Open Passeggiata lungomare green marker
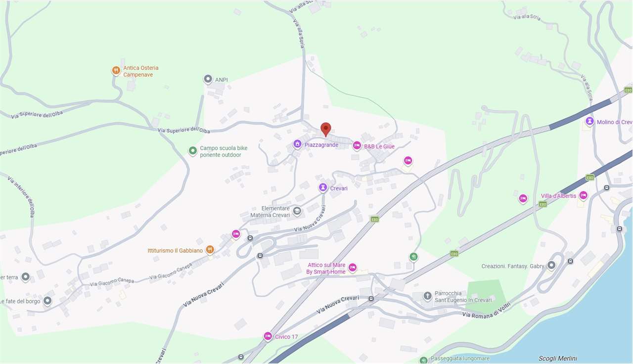The image size is (633, 364). pyautogui.click(x=423, y=360)
